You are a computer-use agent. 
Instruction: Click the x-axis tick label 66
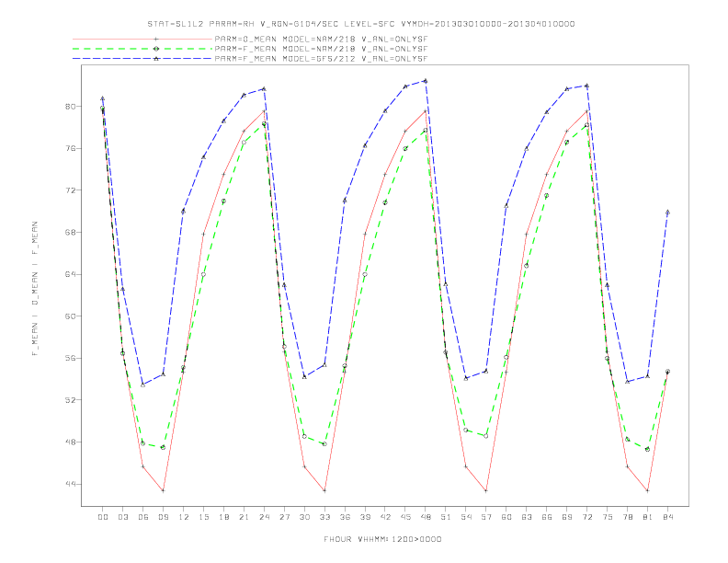pos(547,517)
